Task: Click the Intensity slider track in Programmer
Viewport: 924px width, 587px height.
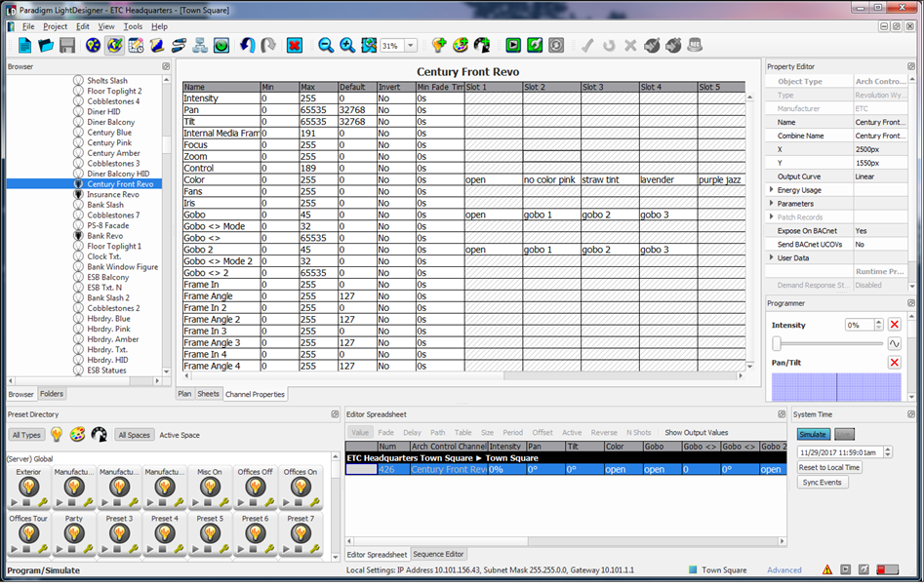Action: point(829,343)
